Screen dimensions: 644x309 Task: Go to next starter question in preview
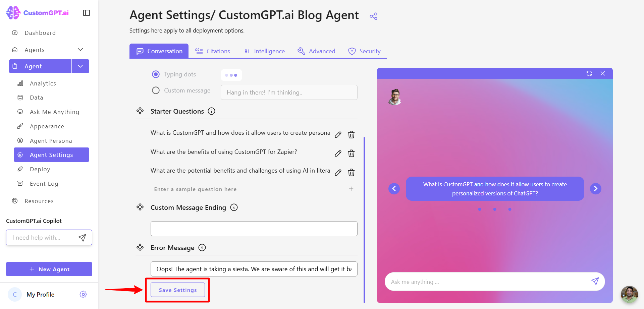(x=596, y=189)
